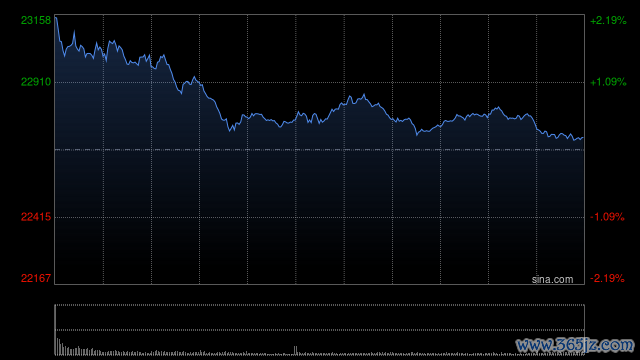
Task: Click the mid-session volume spike bar
Action: pos(296,351)
